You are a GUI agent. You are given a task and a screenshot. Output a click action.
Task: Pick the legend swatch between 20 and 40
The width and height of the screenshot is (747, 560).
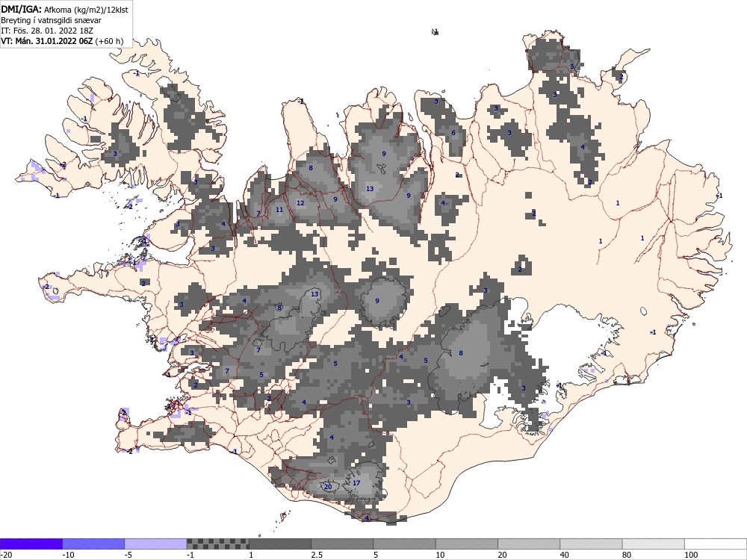tap(529, 544)
